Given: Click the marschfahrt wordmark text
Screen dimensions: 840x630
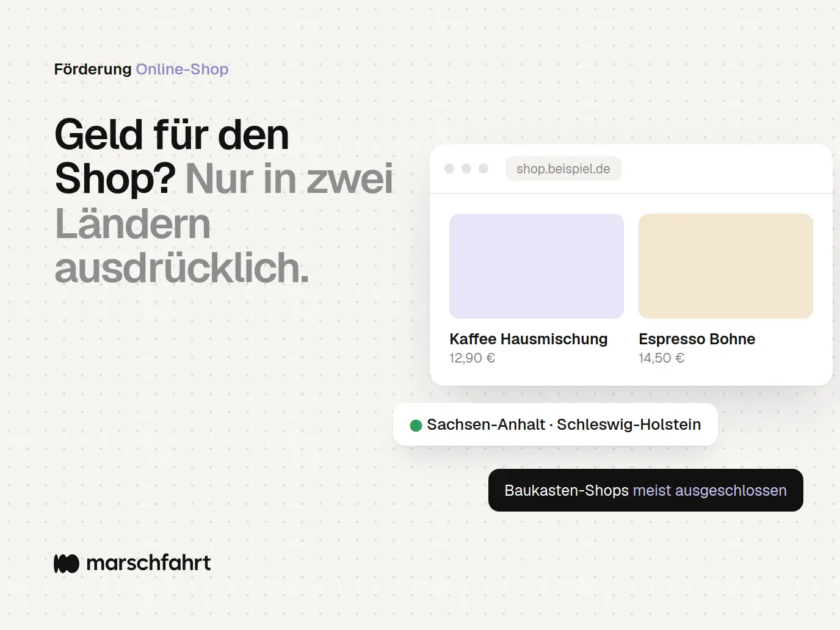Looking at the screenshot, I should pos(148,563).
